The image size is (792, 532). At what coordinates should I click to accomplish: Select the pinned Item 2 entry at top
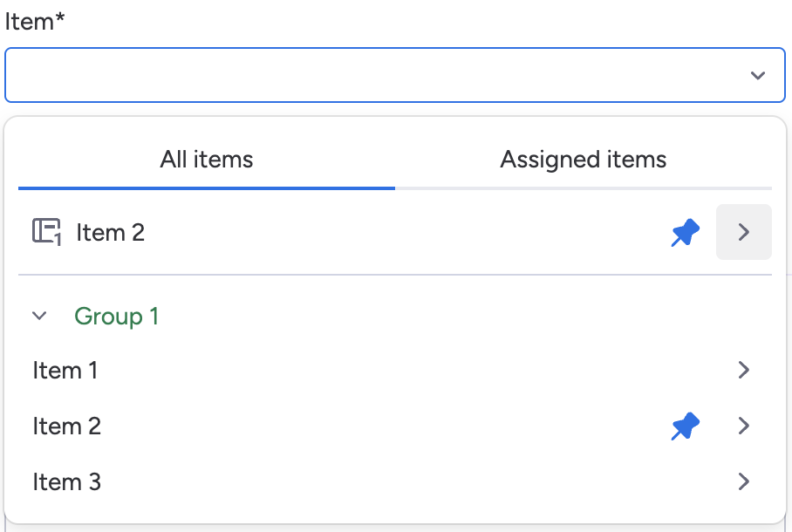[111, 232]
